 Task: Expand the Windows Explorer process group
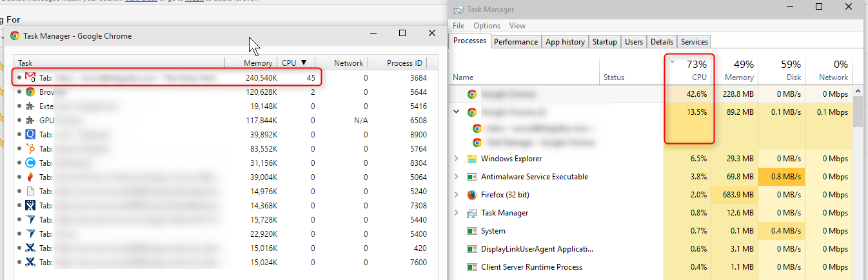click(457, 159)
